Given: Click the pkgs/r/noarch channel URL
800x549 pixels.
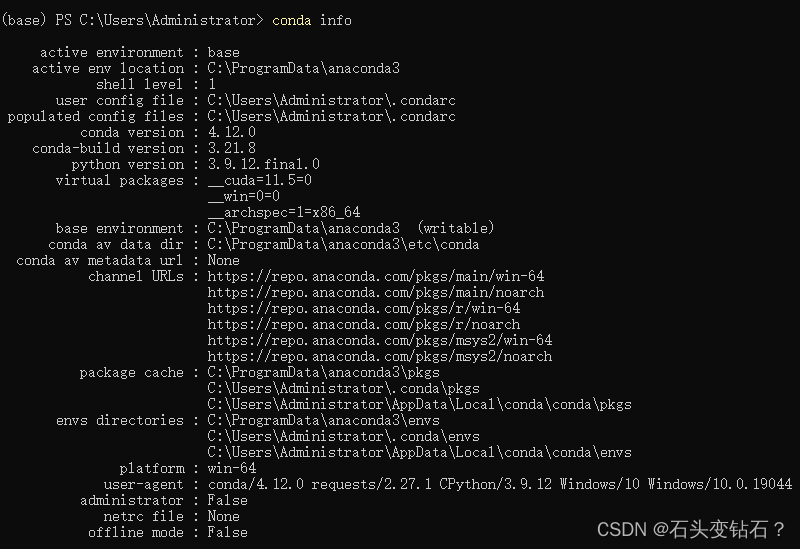Looking at the screenshot, I should pos(364,325).
